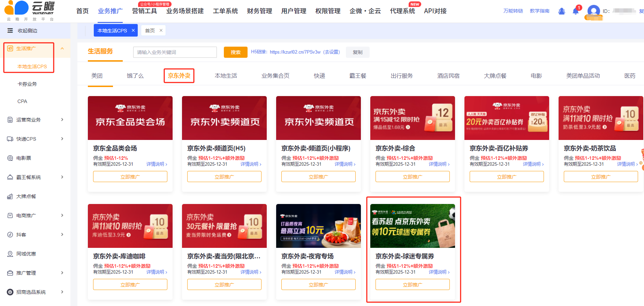Open 详情说明 for 京东外卖-综合
Screen dimensions: 644x306
point(439,164)
